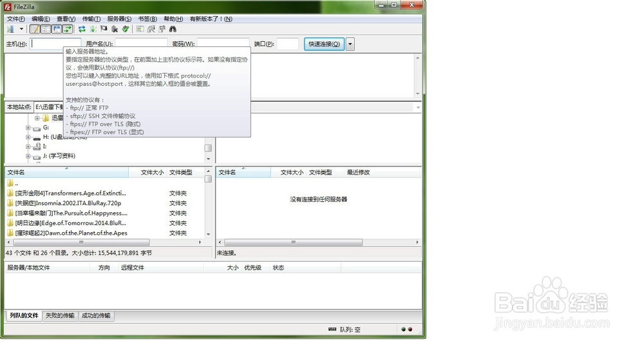This screenshot has width=644, height=345.
Task: Click the 端口(P) port field
Action: (287, 44)
